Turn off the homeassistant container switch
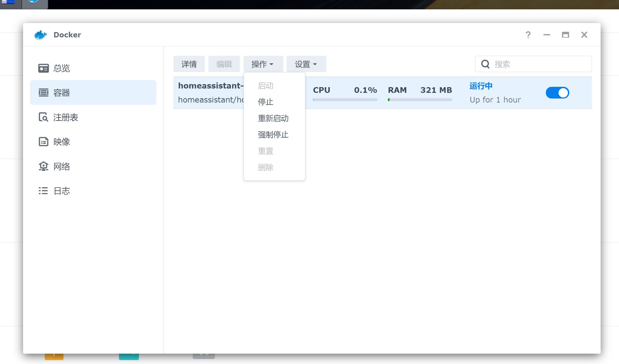619x364 pixels. 557,93
